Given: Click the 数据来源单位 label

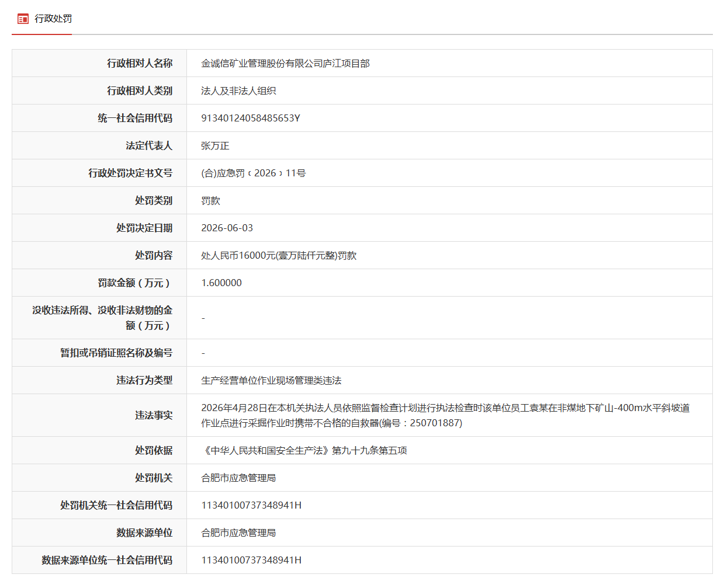Looking at the screenshot, I should point(144,533).
